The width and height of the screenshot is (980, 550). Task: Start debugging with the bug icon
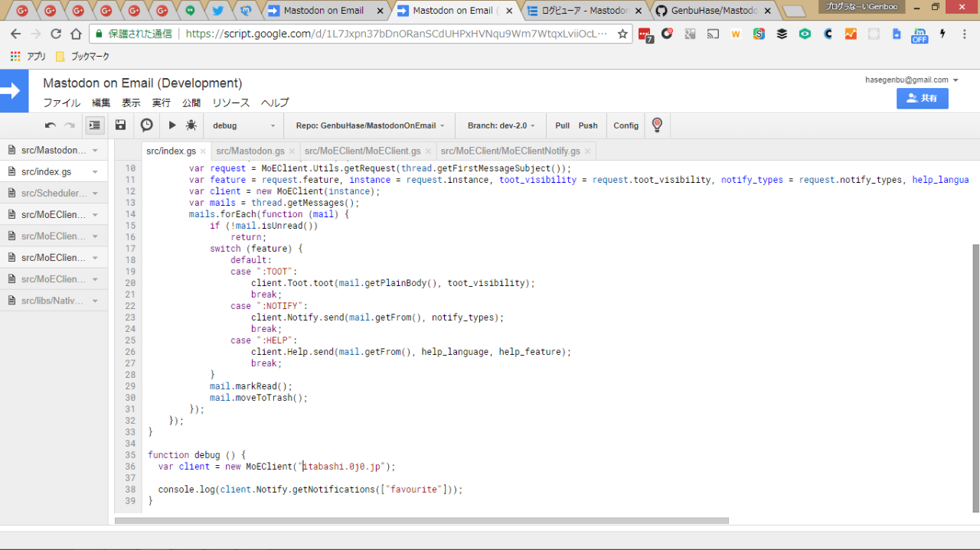[191, 125]
